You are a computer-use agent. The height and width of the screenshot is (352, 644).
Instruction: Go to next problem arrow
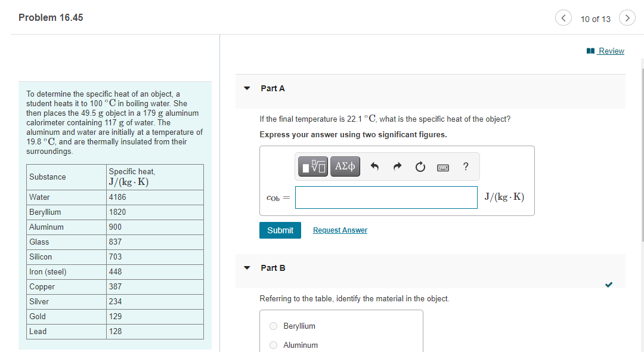coord(627,18)
